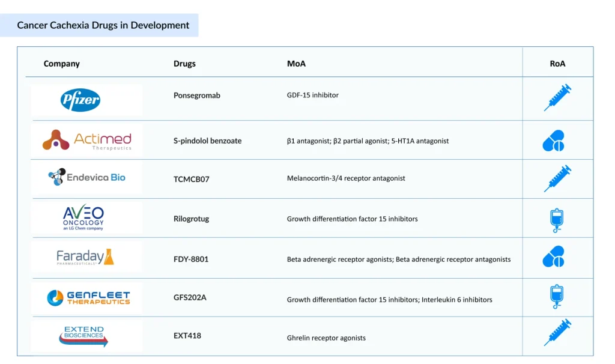Click the syringe icon for TCMCB07
Screen dimensions: 615x364
click(557, 178)
